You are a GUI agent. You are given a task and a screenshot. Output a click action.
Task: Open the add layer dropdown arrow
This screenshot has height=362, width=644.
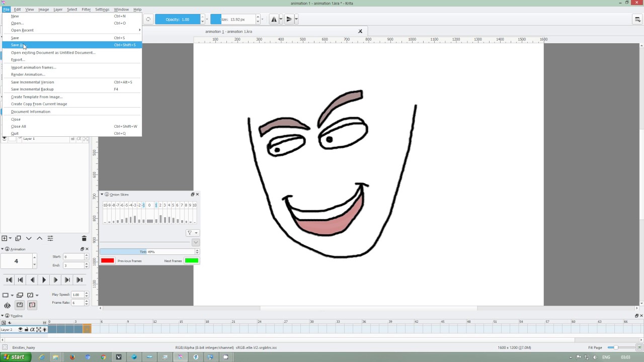point(10,238)
